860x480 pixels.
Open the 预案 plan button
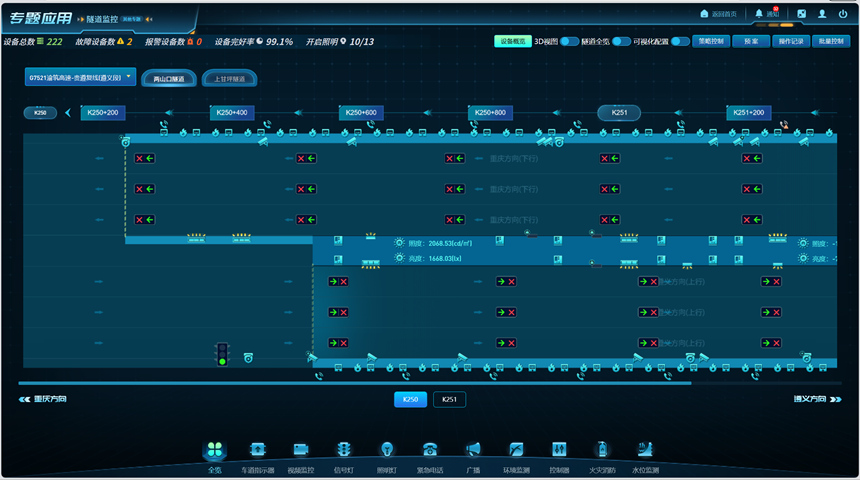(751, 42)
